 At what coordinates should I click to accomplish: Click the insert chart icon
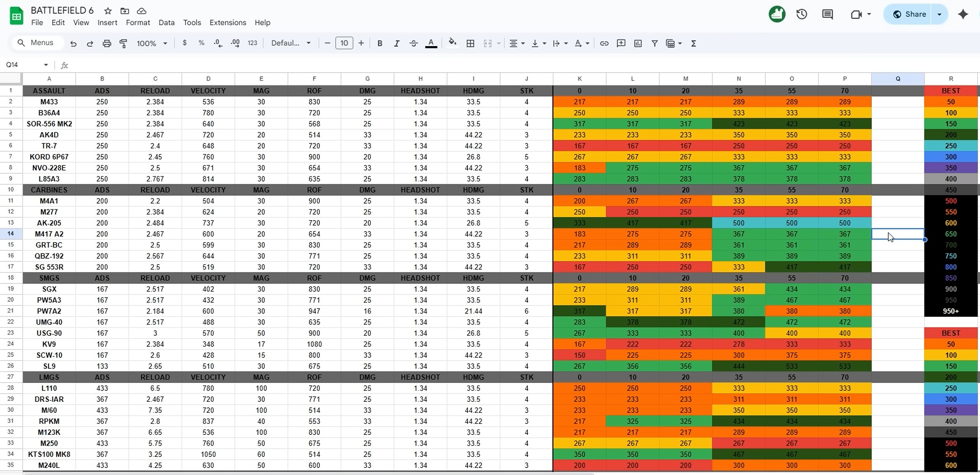click(x=638, y=43)
